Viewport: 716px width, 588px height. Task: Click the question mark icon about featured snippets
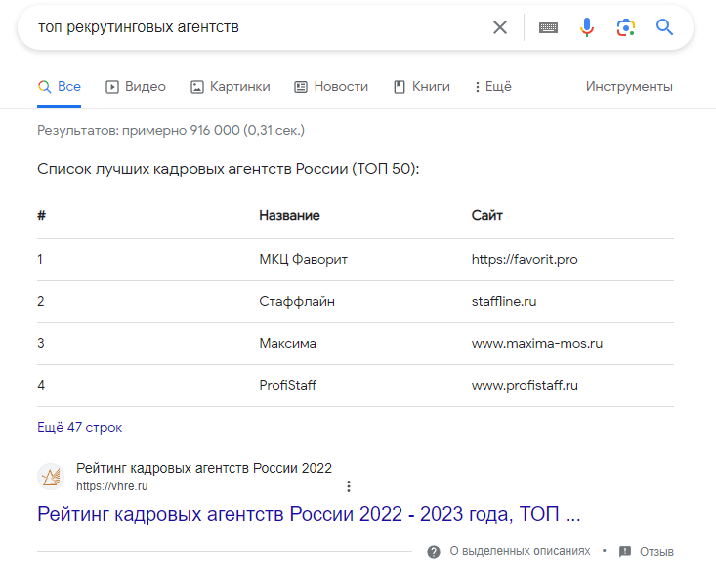[x=434, y=552]
